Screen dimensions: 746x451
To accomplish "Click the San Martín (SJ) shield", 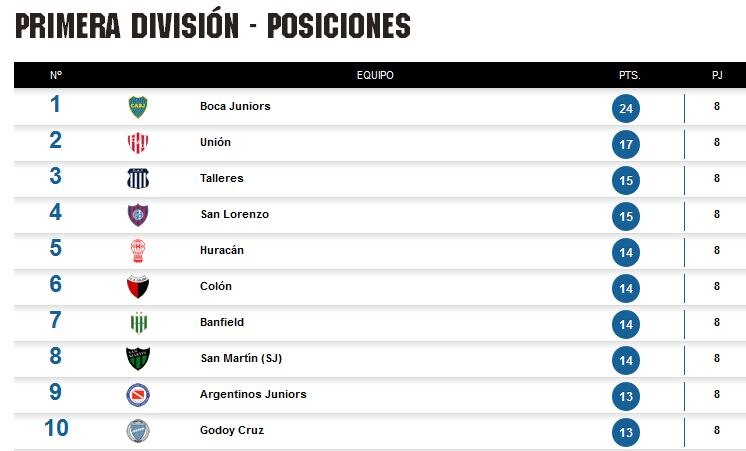I will click(x=138, y=359).
